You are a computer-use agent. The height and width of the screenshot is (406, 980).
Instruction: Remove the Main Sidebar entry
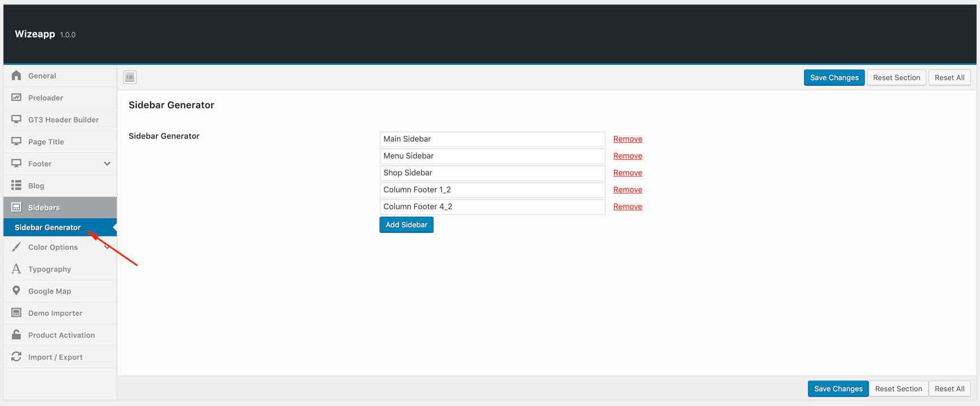pyautogui.click(x=628, y=139)
